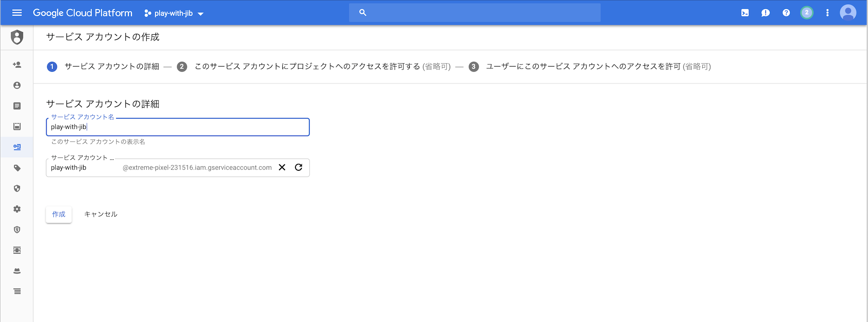The image size is (868, 322).
Task: Go to IAM add-person sidebar item
Action: coord(17,65)
